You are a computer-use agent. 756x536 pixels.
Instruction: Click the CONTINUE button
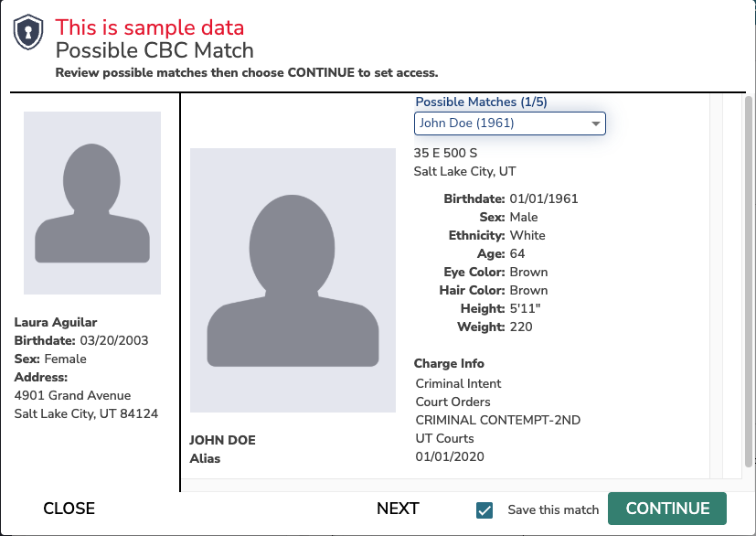[667, 509]
